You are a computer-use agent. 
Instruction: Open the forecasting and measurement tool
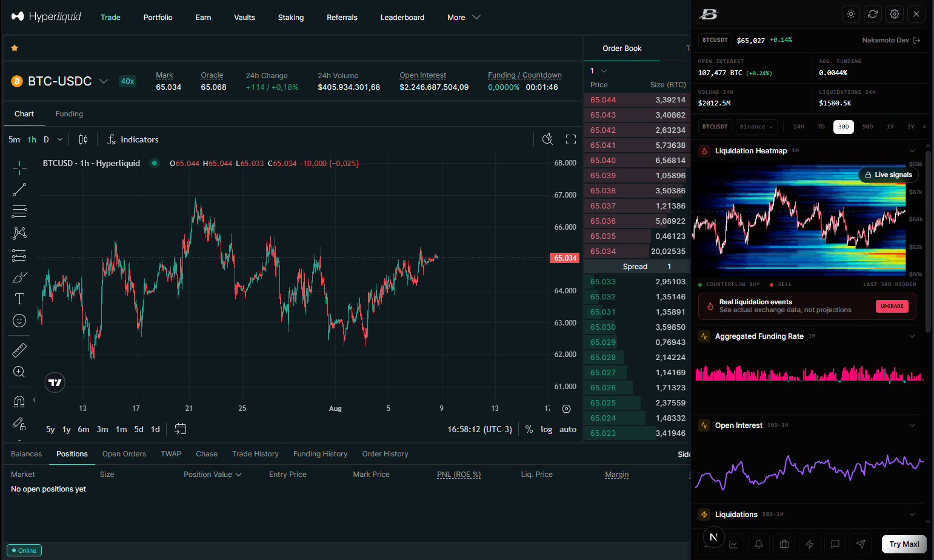pyautogui.click(x=19, y=255)
